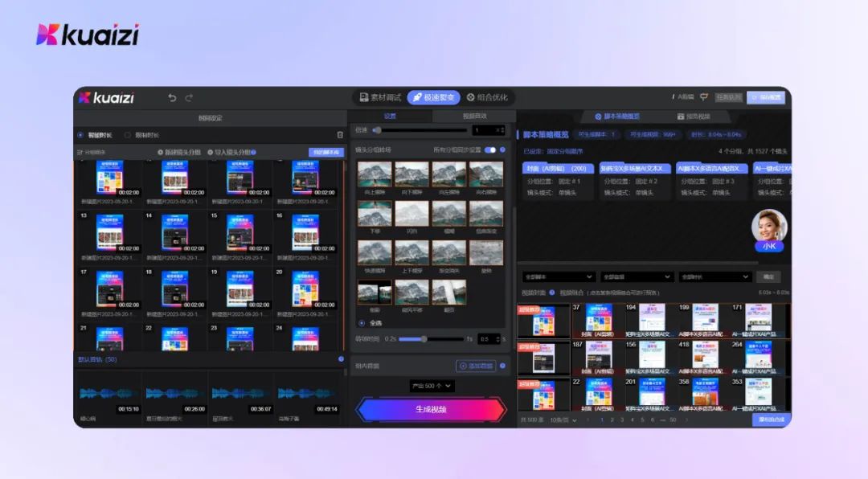Image resolution: width=868 pixels, height=479 pixels.
Task: Open the middle filter dropdown above video covers
Action: [x=636, y=276]
